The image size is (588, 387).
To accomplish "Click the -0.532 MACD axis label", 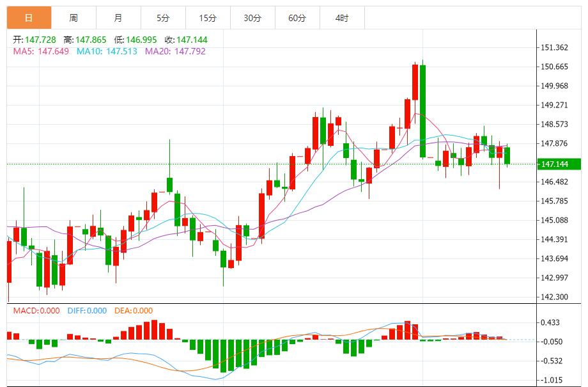I will pyautogui.click(x=552, y=361).
